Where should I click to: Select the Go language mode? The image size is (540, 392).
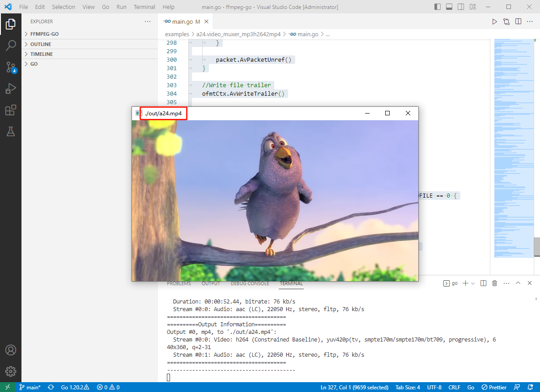[x=471, y=387]
